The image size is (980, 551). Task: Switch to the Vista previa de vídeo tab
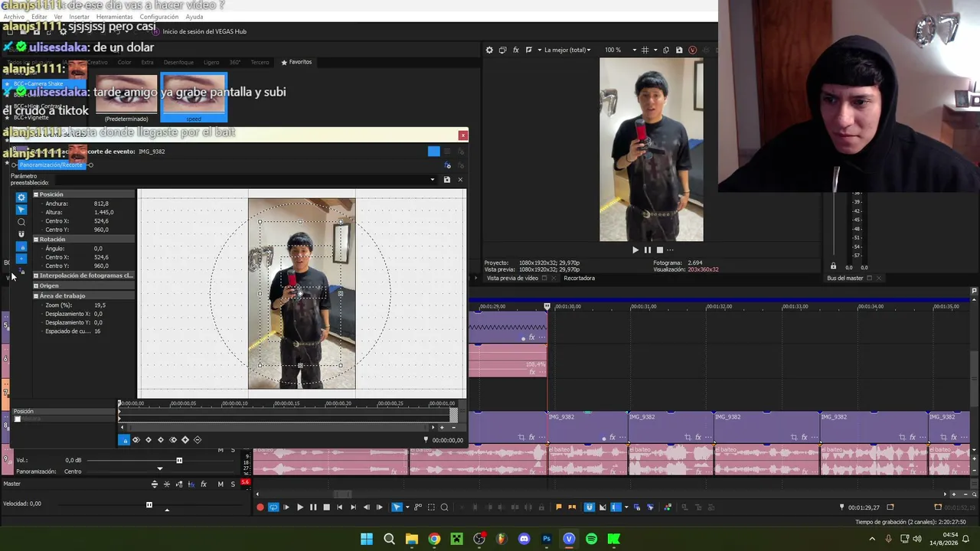click(x=512, y=278)
